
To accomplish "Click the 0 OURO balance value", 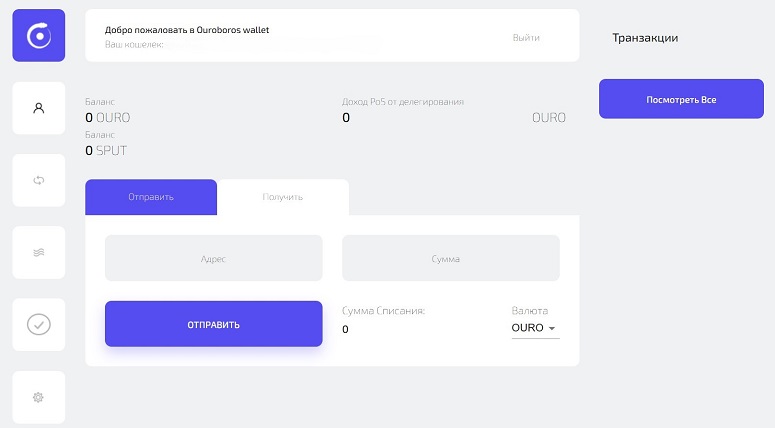I will 108,118.
